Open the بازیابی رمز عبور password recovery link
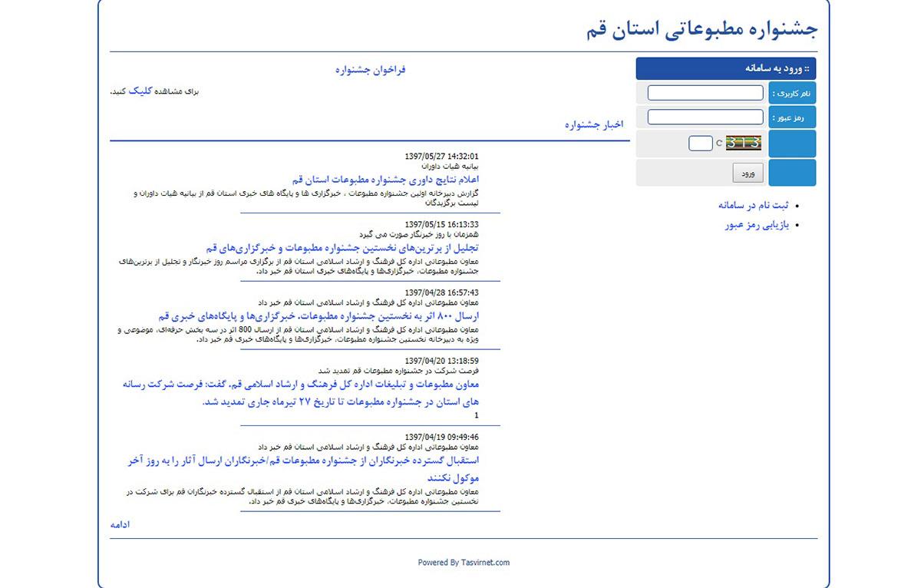This screenshot has width=921, height=588. coord(757,225)
